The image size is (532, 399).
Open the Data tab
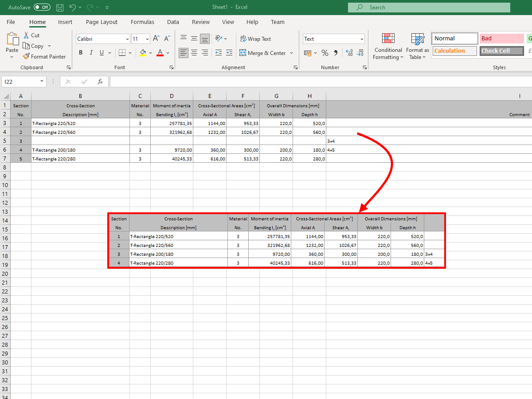[x=173, y=22]
